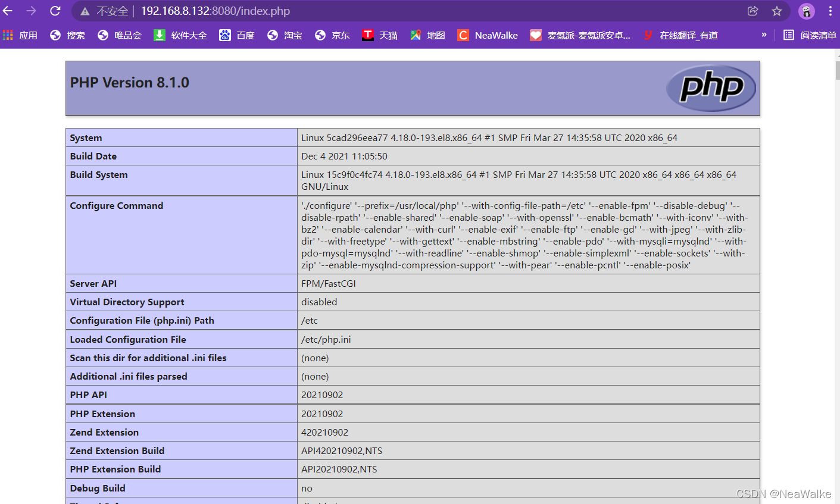
Task: Click Scan this dir label
Action: pyautogui.click(x=148, y=358)
